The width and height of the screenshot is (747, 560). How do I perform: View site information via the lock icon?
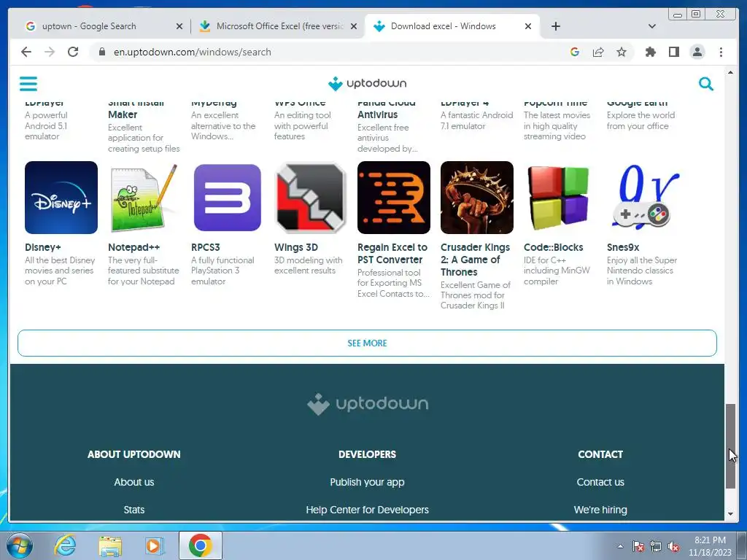pos(101,52)
